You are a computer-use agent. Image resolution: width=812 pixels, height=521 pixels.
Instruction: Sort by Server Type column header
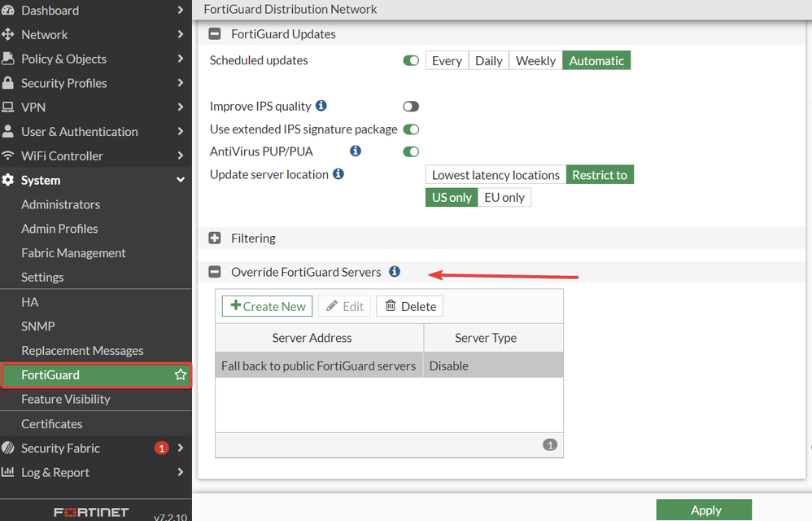494,338
